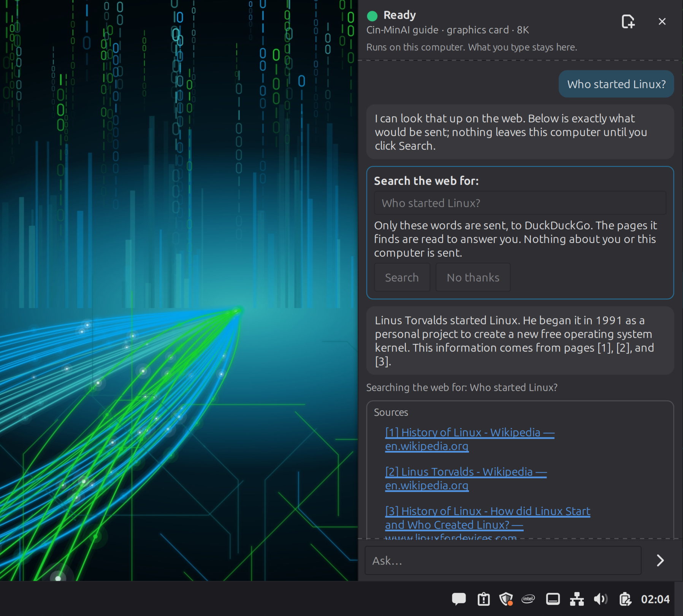
Task: Click the 'I can look that up' message
Action: pos(520,132)
